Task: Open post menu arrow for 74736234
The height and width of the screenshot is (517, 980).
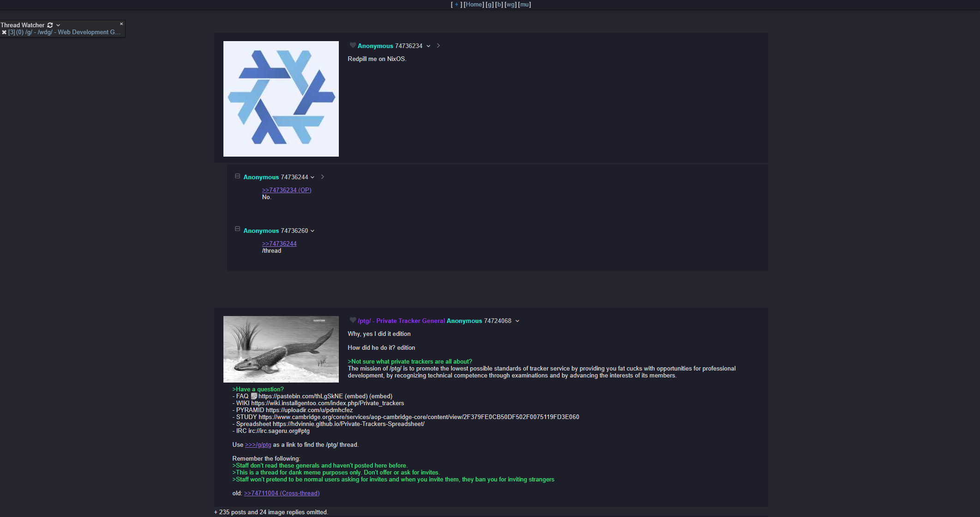Action: [428, 46]
